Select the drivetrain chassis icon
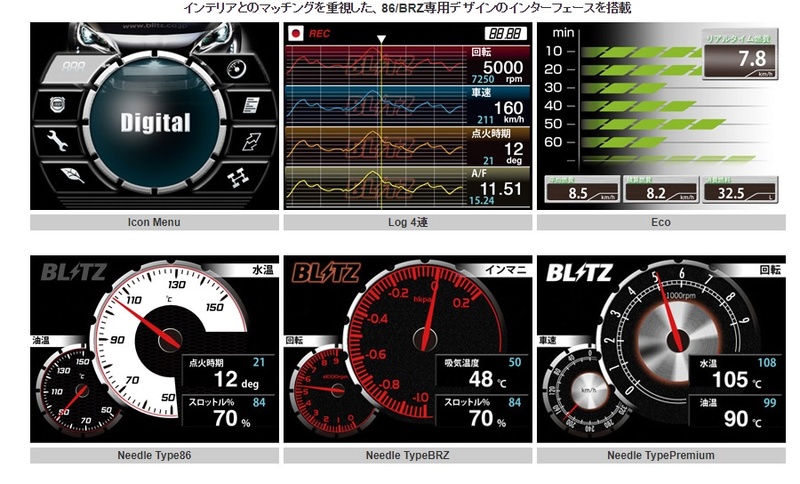Screen dimensions: 800x484 (x=238, y=177)
